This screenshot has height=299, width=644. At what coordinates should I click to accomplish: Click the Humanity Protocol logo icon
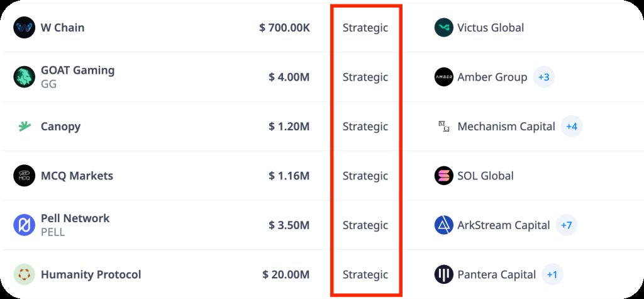pos(25,274)
